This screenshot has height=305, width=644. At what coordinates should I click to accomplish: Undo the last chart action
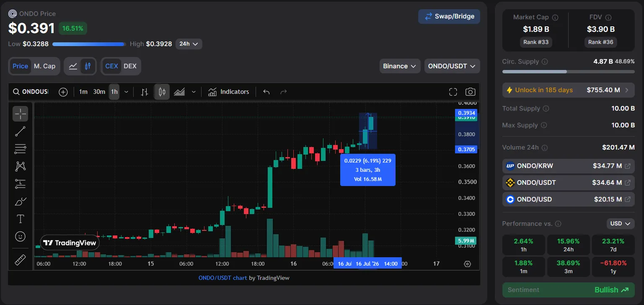(266, 92)
